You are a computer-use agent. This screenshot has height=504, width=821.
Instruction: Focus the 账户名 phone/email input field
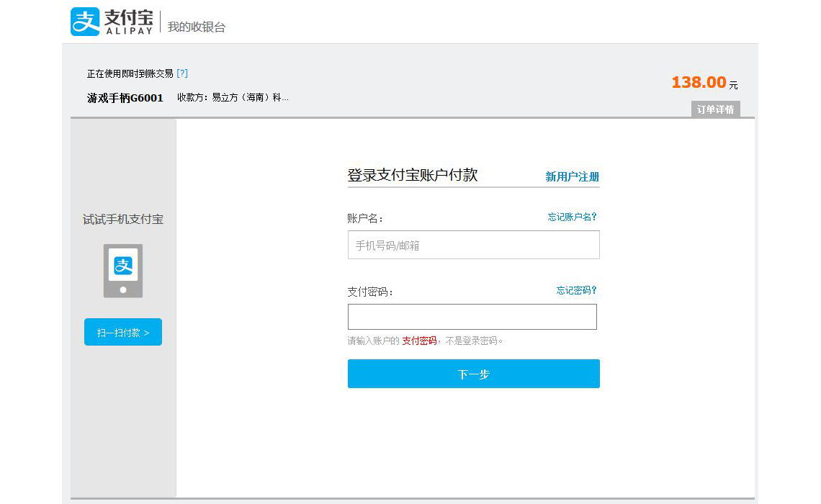473,245
